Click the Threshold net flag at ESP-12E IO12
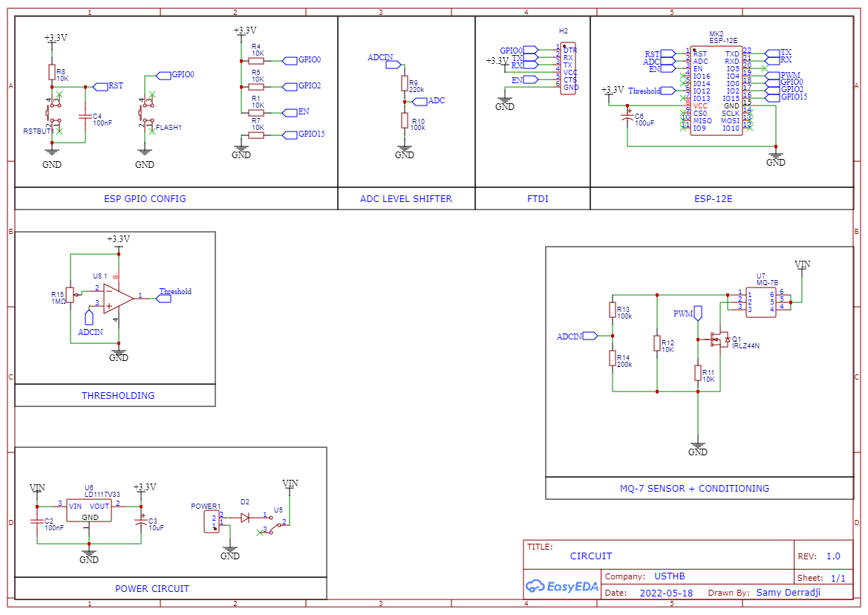The height and width of the screenshot is (615, 868). tap(668, 91)
